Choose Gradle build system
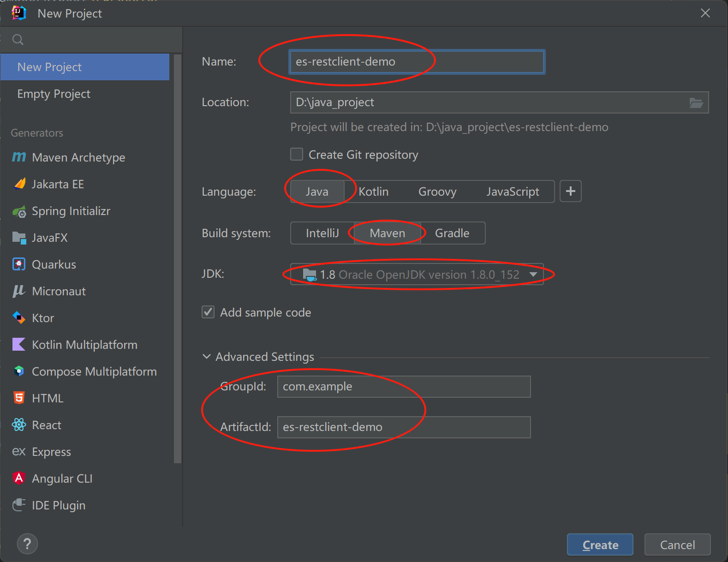 pyautogui.click(x=452, y=233)
